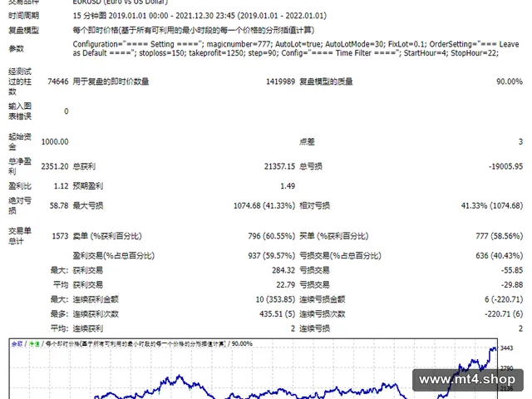Click the balance curve peak in chart
Screen dimensions: 532x399
(492, 348)
